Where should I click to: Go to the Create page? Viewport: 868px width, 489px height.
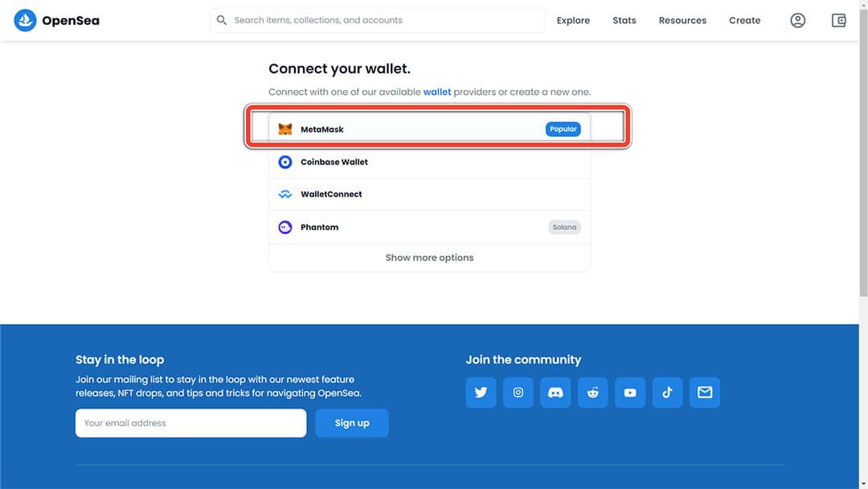click(x=744, y=20)
